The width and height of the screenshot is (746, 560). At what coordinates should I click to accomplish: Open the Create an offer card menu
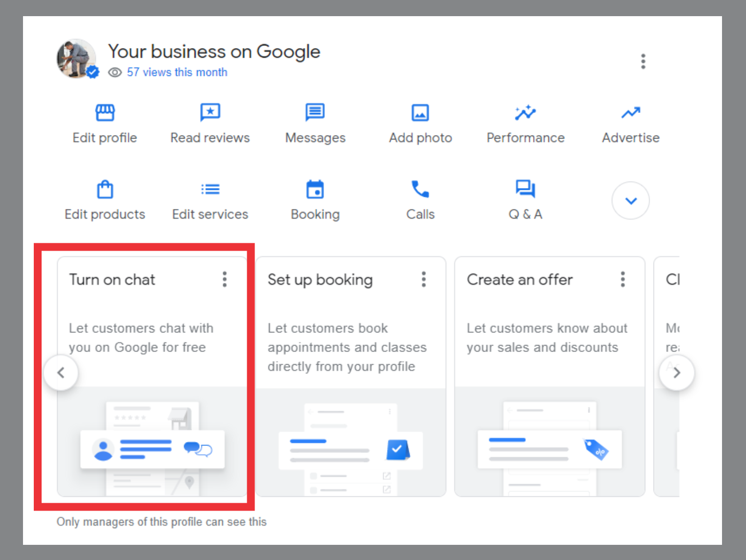(x=623, y=280)
